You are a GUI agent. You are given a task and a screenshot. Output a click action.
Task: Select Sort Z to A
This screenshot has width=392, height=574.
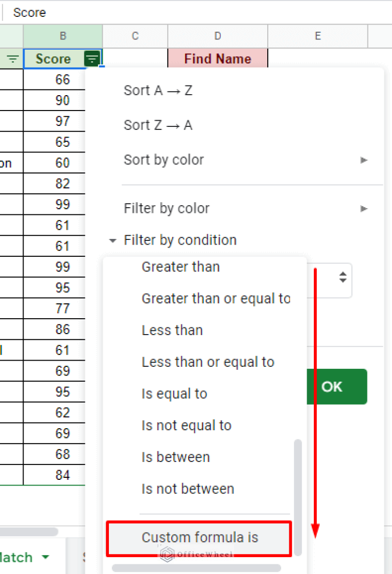tap(158, 125)
